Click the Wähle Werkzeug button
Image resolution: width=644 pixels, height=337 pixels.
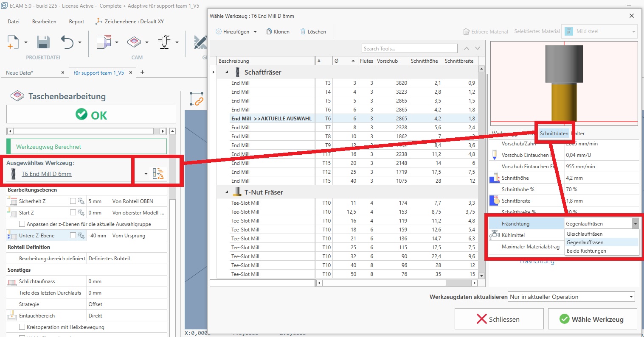[x=592, y=319]
